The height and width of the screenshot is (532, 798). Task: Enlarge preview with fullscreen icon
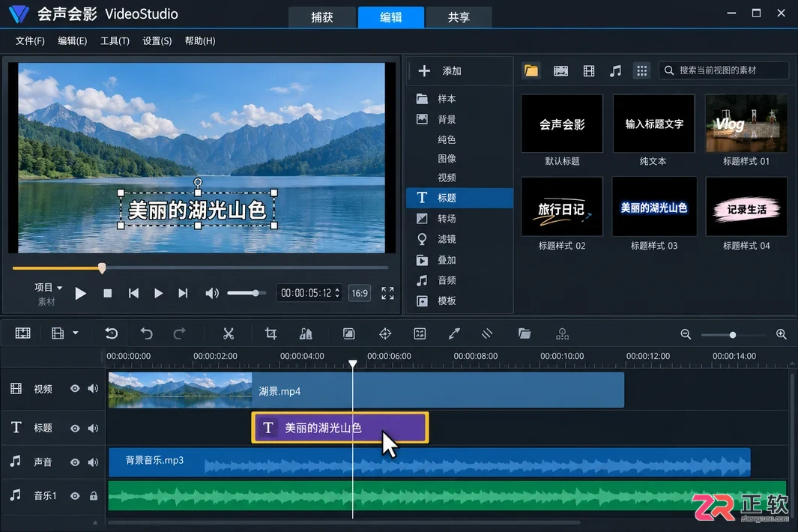coord(388,293)
